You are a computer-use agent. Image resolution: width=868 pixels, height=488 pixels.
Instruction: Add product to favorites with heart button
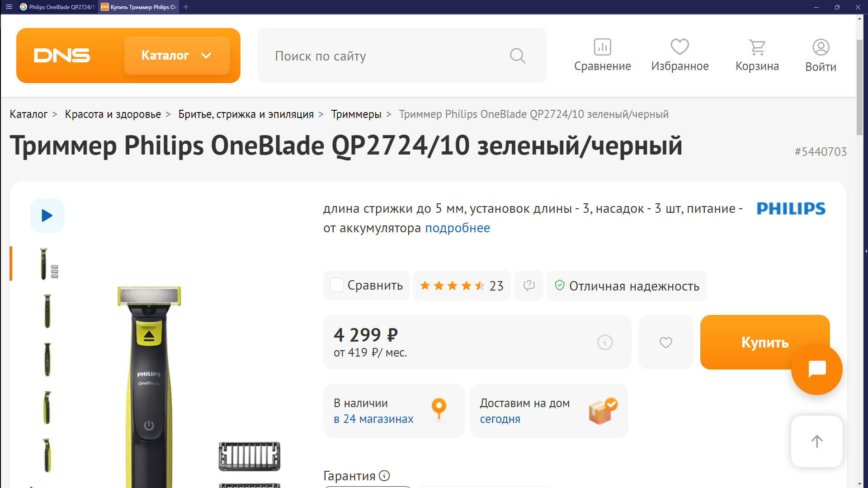click(665, 343)
